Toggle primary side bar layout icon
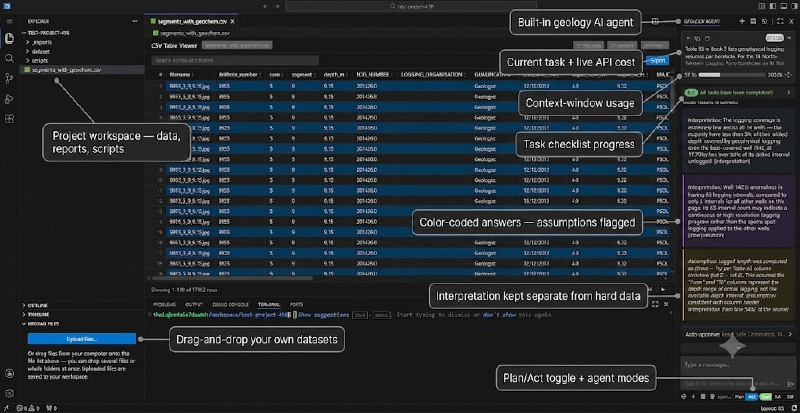 coord(771,6)
